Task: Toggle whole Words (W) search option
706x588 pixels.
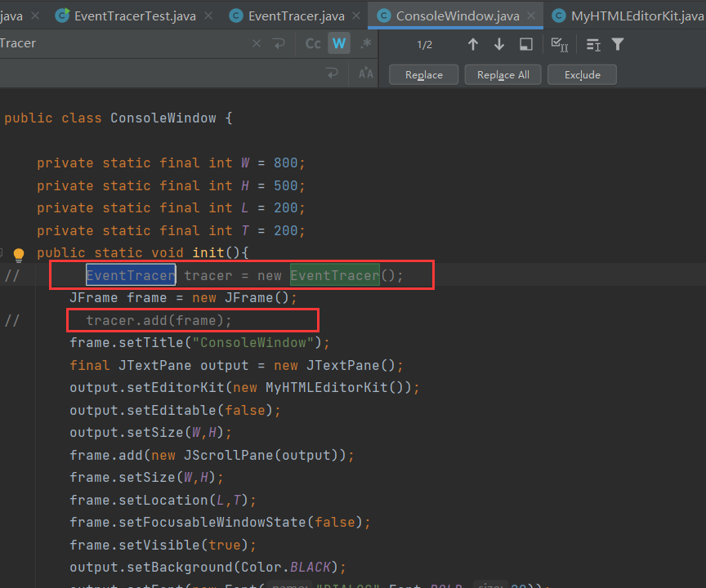Action: (339, 43)
